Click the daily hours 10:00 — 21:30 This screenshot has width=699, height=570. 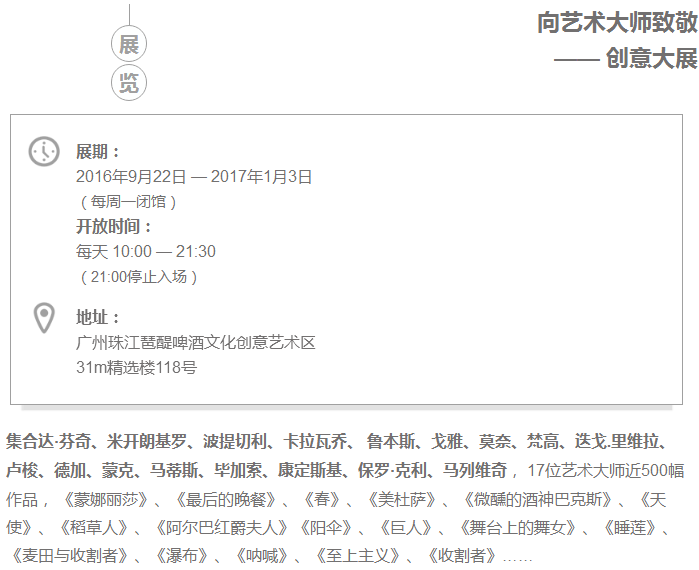pyautogui.click(x=145, y=252)
